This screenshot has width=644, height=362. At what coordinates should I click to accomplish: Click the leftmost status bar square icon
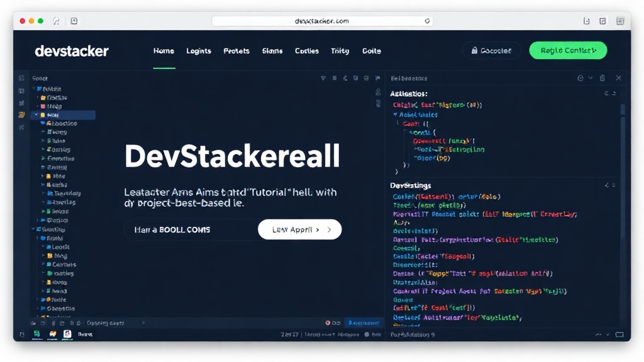pyautogui.click(x=22, y=334)
